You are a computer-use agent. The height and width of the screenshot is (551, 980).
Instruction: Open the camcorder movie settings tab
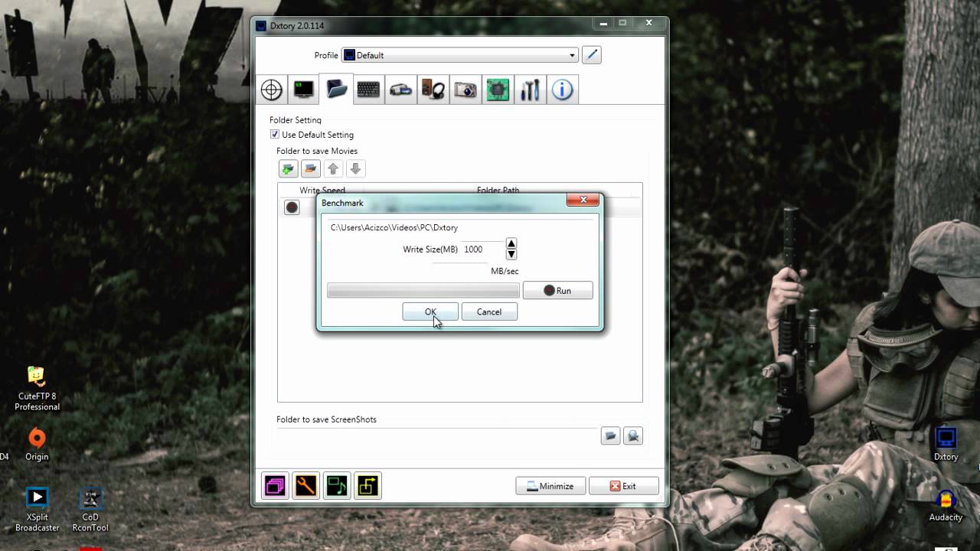(x=401, y=90)
